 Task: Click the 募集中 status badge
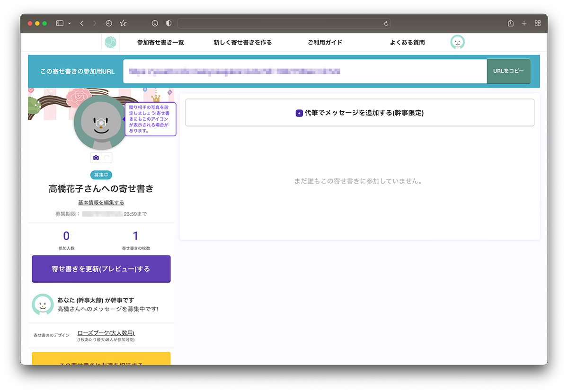(101, 175)
